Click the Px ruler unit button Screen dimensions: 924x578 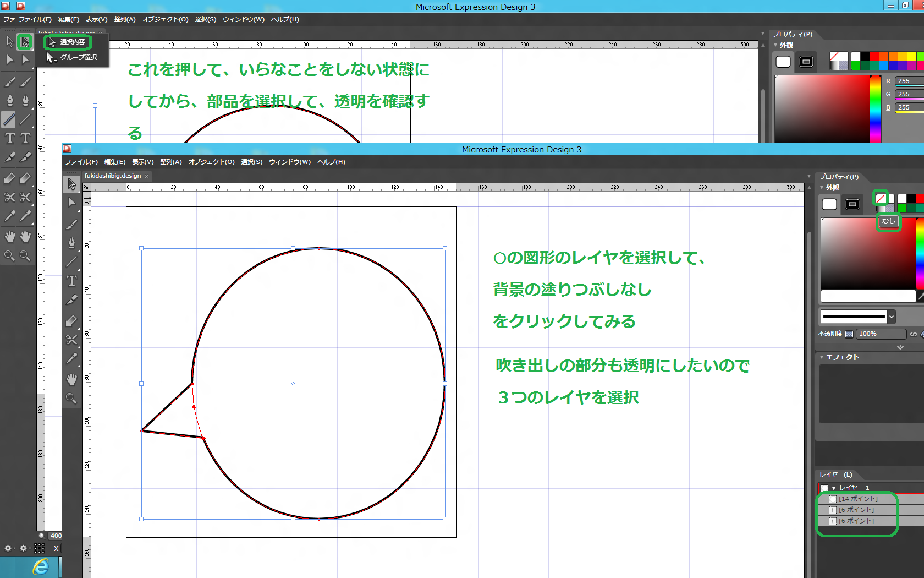(86, 188)
